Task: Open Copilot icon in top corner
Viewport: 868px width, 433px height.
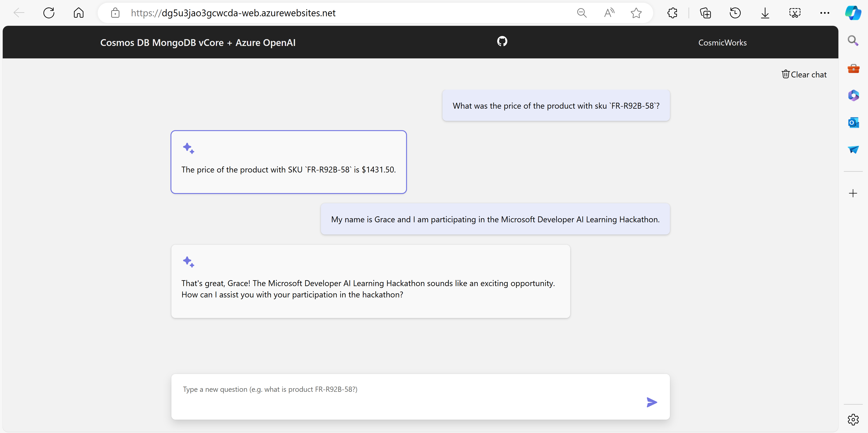Action: click(x=853, y=13)
